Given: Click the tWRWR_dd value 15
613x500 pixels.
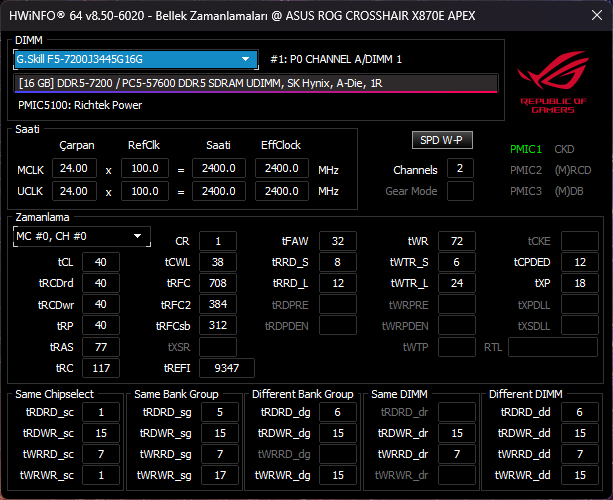Looking at the screenshot, I should [x=580, y=475].
